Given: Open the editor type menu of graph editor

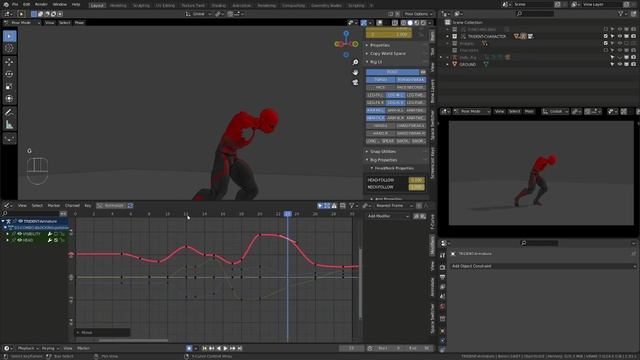Looking at the screenshot, I should coord(8,206).
